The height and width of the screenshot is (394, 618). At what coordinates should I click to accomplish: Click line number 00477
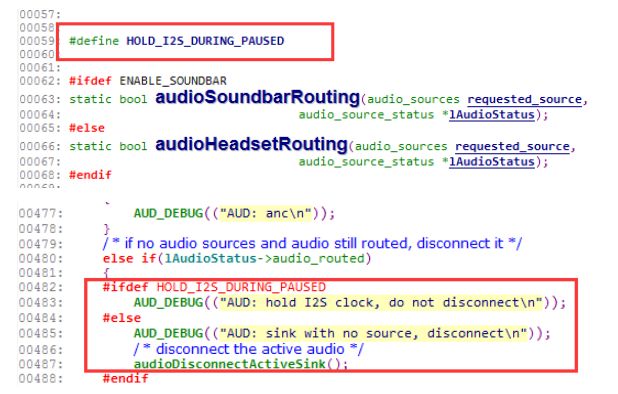(x=41, y=214)
